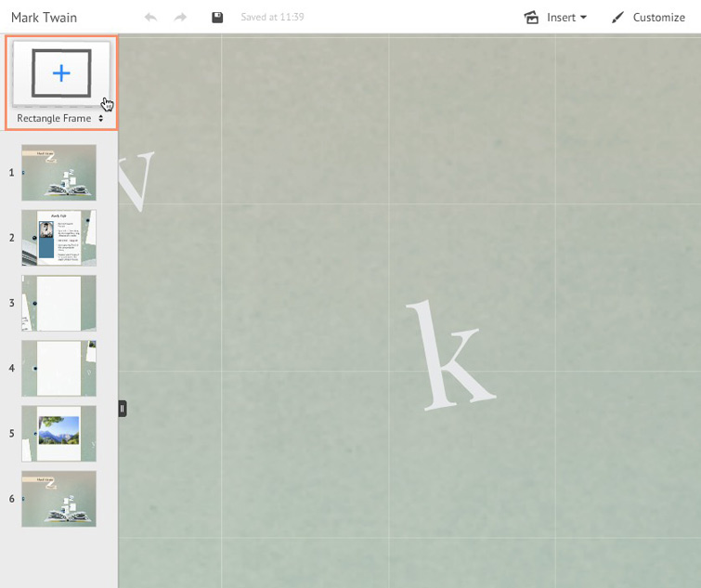
Task: Collapse the sidebar using the handle
Action: click(123, 409)
